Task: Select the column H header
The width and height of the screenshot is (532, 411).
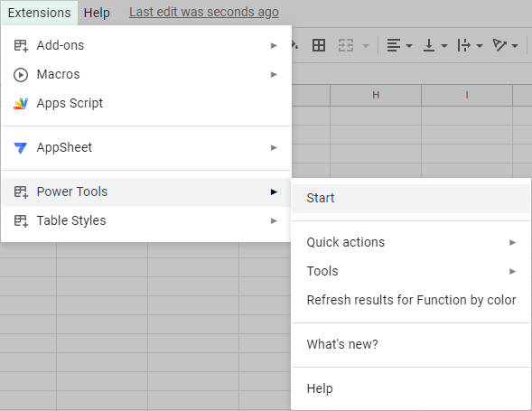Action: (376, 95)
